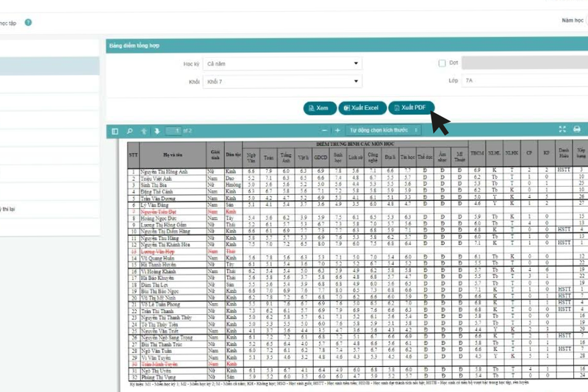Click the 'Họ và tên' column header

coord(173,155)
